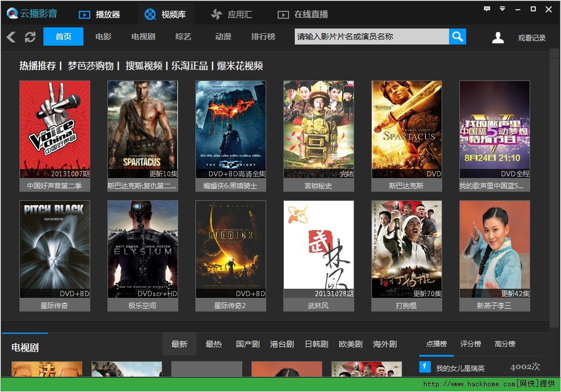Open the 打狗棍 poster
The width and height of the screenshot is (561, 392).
coord(407,249)
